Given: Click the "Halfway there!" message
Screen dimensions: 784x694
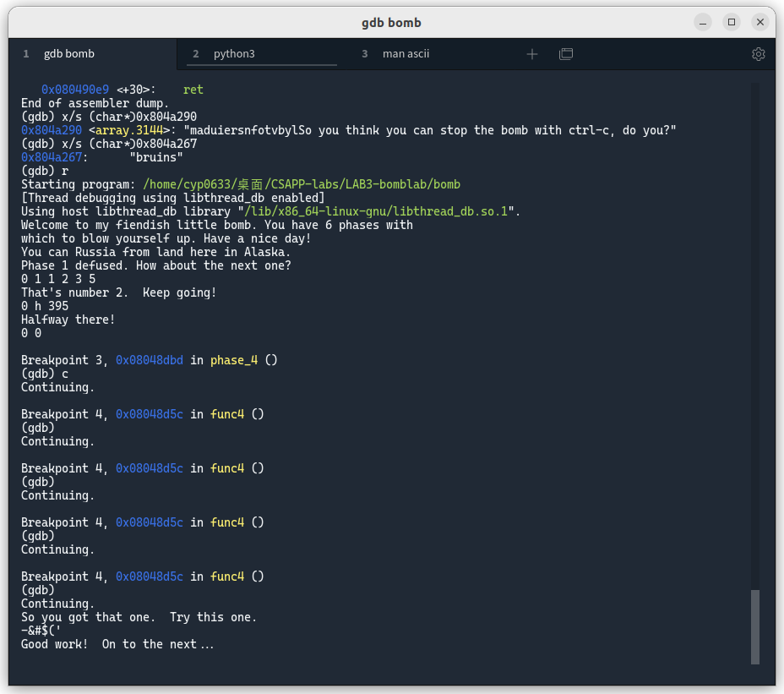Looking at the screenshot, I should [68, 320].
